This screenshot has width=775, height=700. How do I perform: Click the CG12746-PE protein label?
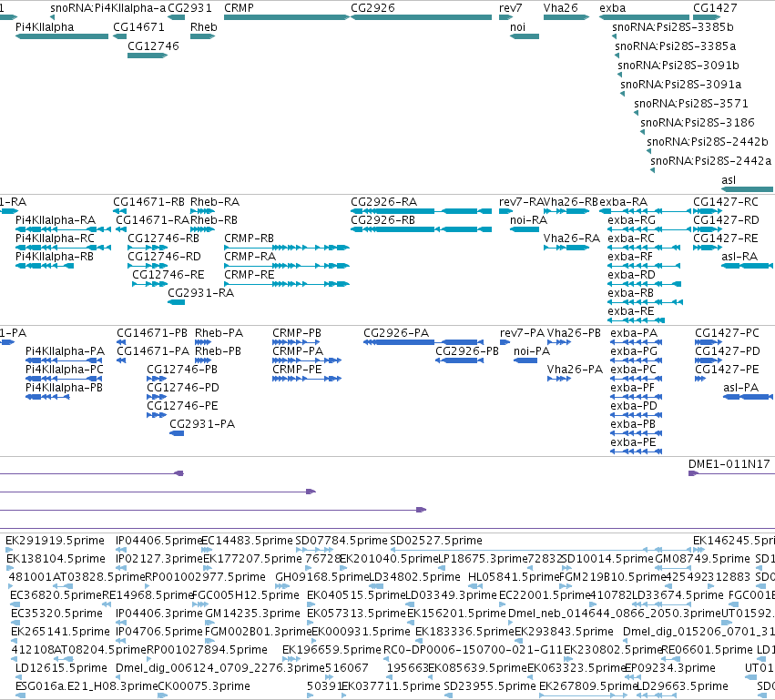click(182, 406)
